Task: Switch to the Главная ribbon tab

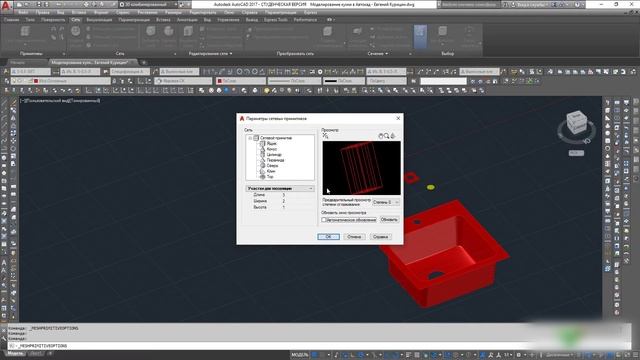Action: click(11, 20)
